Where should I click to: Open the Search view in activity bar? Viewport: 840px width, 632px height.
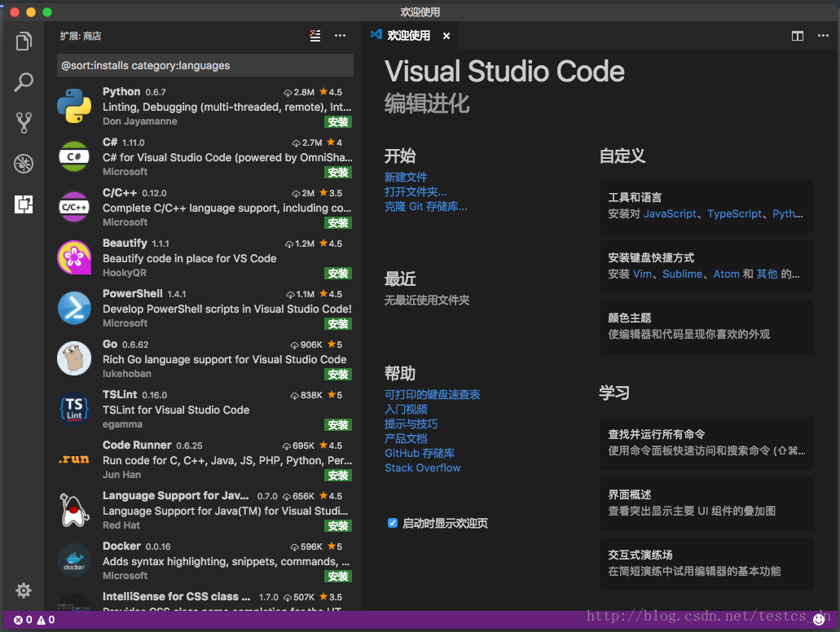click(x=24, y=82)
